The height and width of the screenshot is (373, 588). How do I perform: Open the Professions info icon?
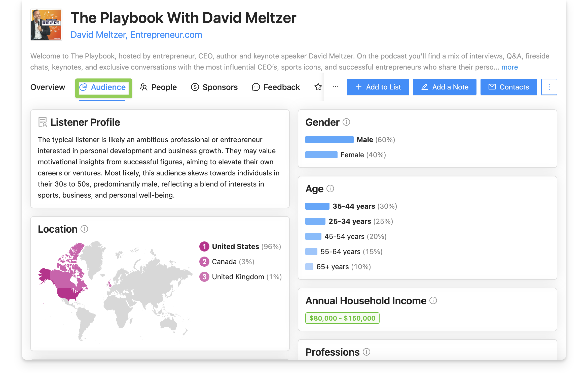tap(366, 352)
